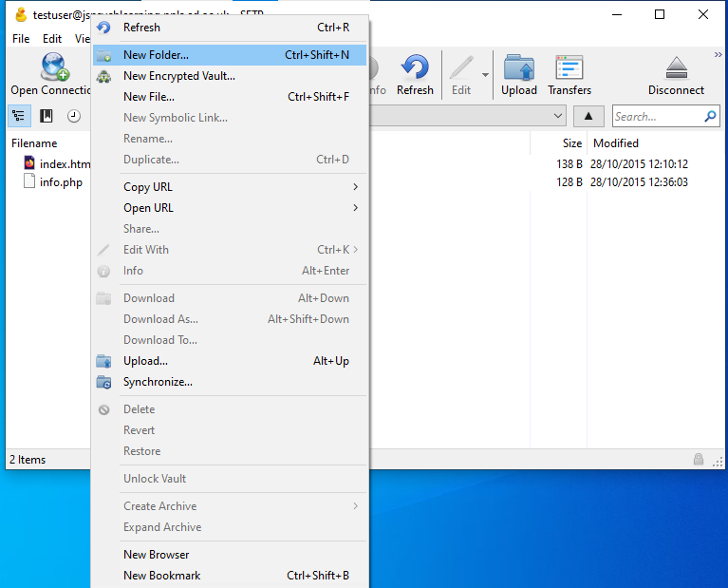Click the Upload toolbar icon
728x588 pixels.
click(x=519, y=67)
